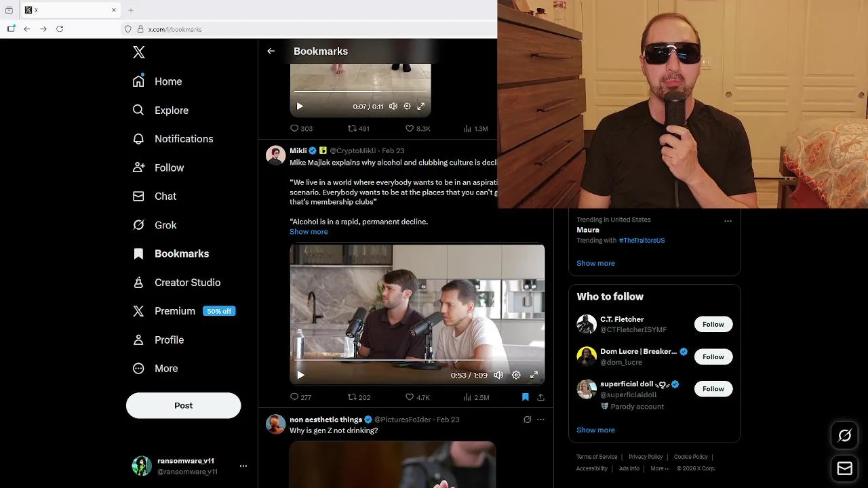The image size is (868, 488).
Task: Open Home in the sidebar
Action: [157, 81]
